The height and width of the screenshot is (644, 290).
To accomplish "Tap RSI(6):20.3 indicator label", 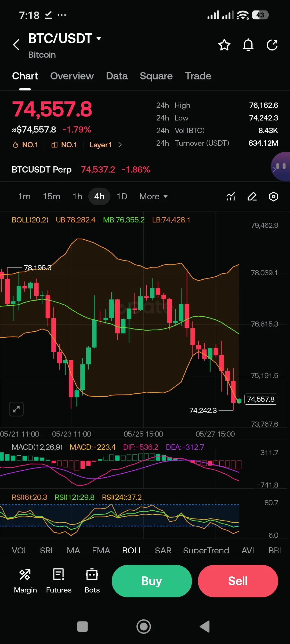I will 30,497.
